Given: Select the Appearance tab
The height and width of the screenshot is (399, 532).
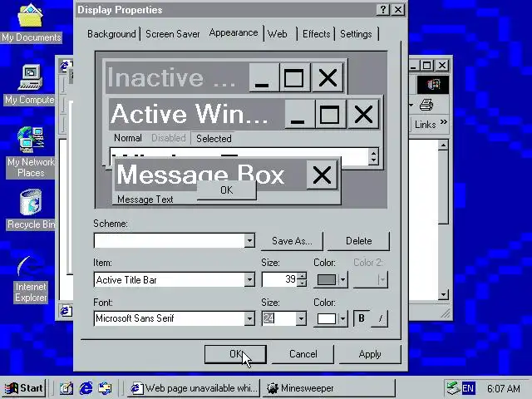Looking at the screenshot, I should [234, 33].
